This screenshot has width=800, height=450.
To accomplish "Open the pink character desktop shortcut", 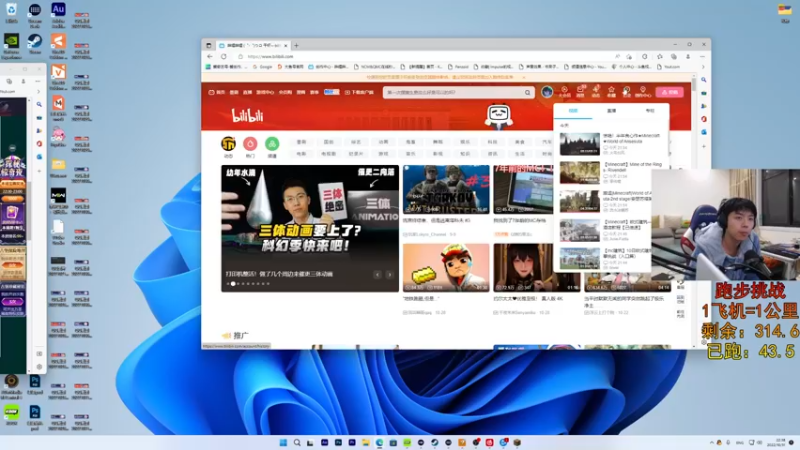I will pos(58,137).
